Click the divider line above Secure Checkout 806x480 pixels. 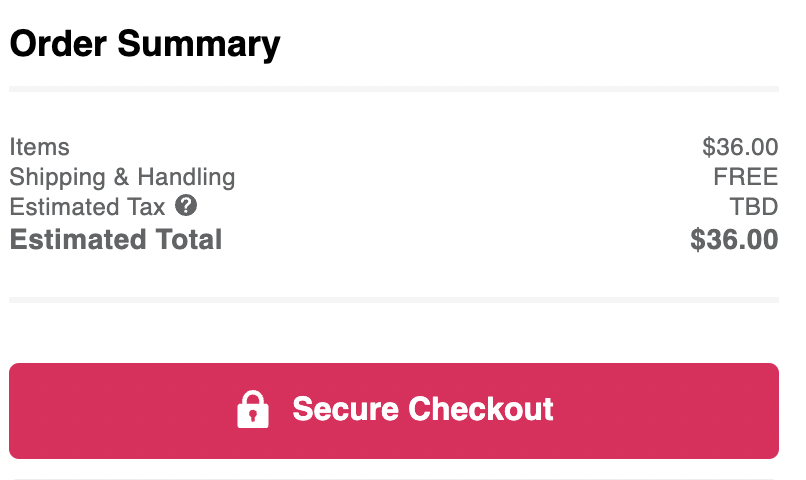[394, 300]
